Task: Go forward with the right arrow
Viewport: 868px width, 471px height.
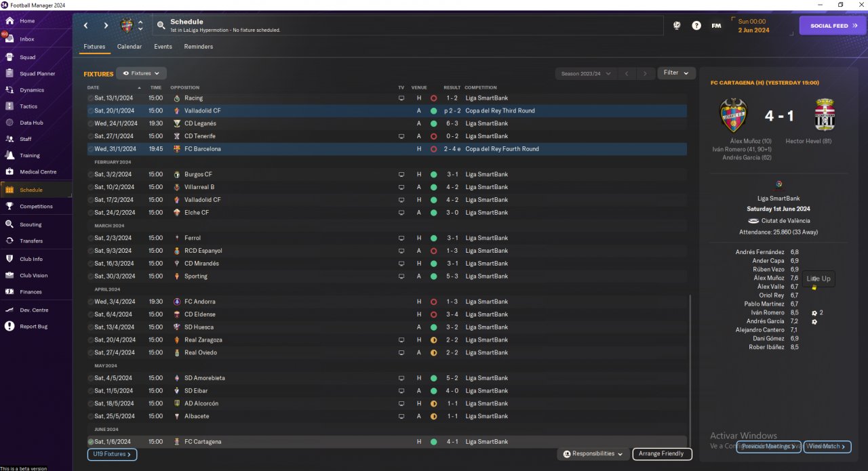Action: [x=106, y=26]
